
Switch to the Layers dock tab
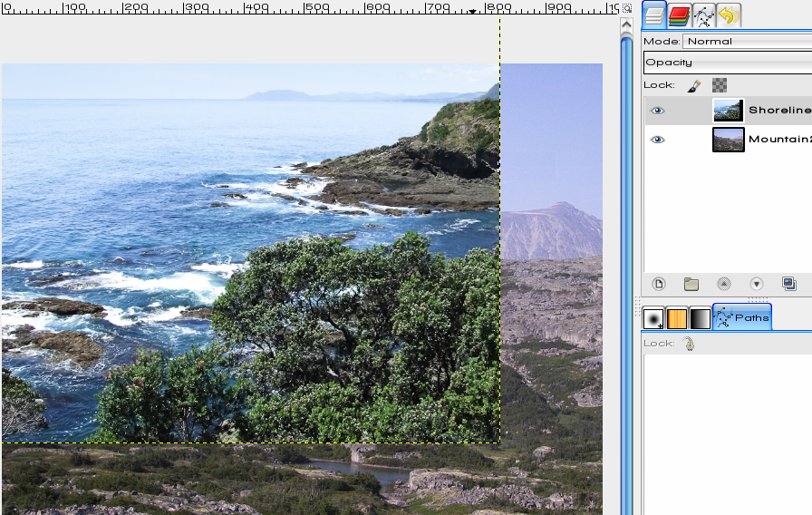tap(653, 15)
